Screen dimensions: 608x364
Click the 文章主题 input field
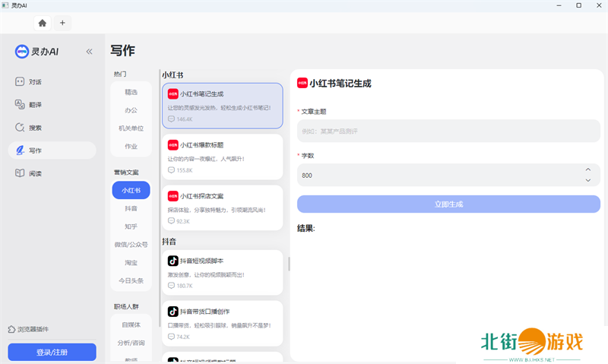448,131
